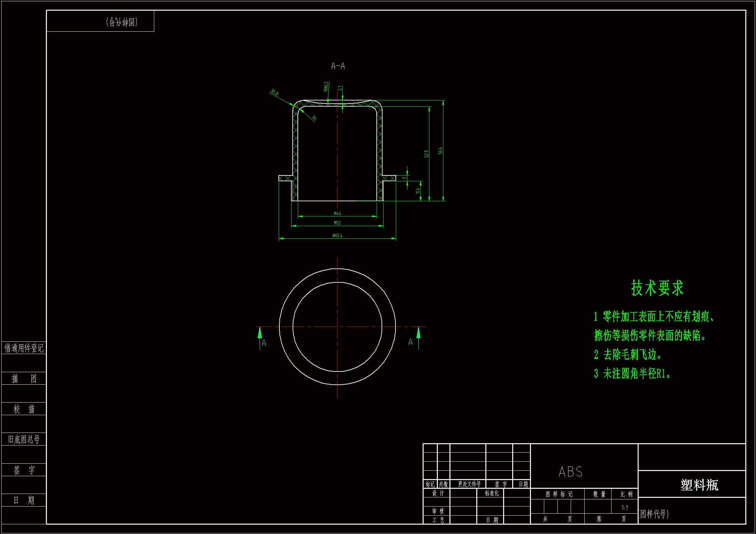Select the 1:1 scale value cell
Screen dimensions: 756x534
(624, 508)
